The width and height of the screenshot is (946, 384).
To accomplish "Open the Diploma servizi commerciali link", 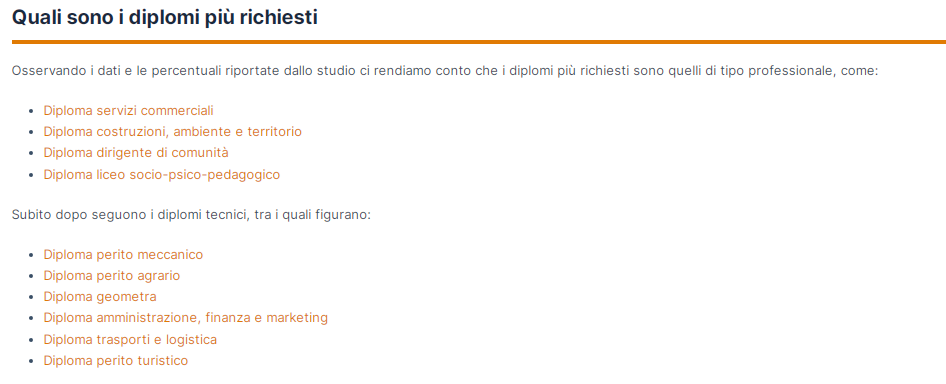I will click(x=129, y=110).
